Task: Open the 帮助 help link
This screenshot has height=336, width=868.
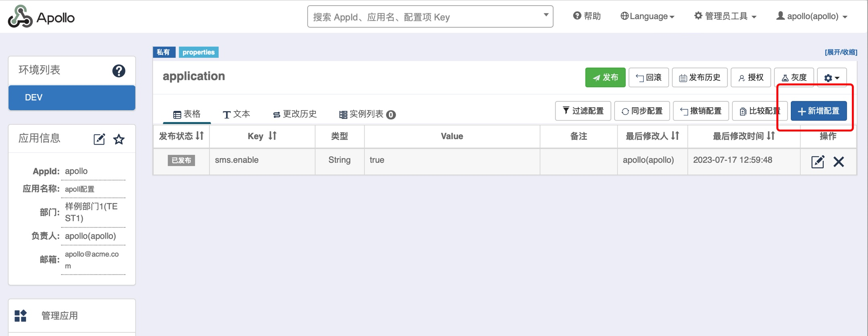Action: 587,16
